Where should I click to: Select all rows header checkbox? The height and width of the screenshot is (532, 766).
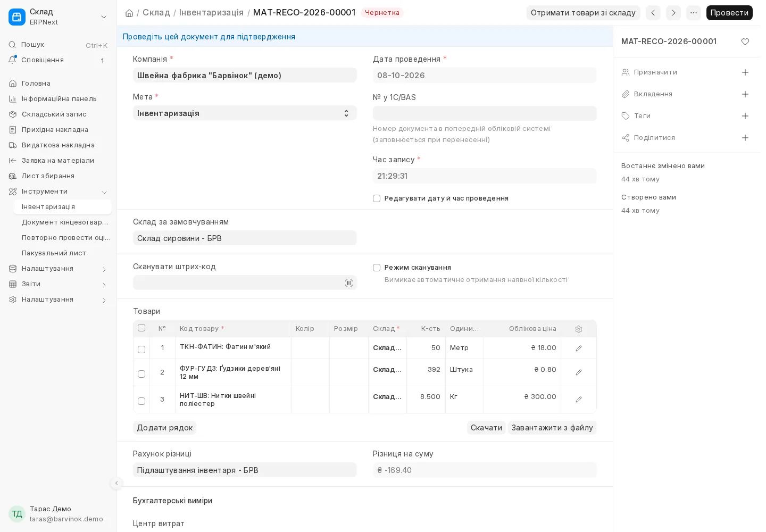[141, 328]
